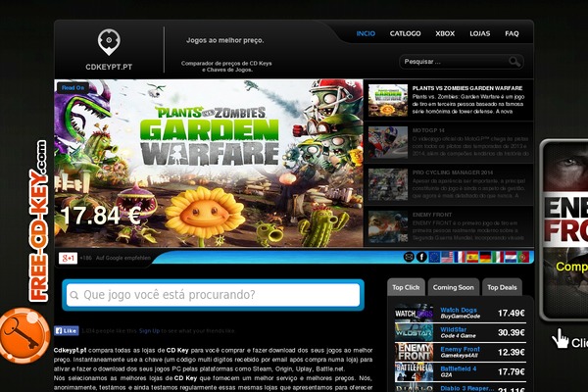
Task: Click the magnifier icon in Pesquisar box
Action: coord(514,62)
